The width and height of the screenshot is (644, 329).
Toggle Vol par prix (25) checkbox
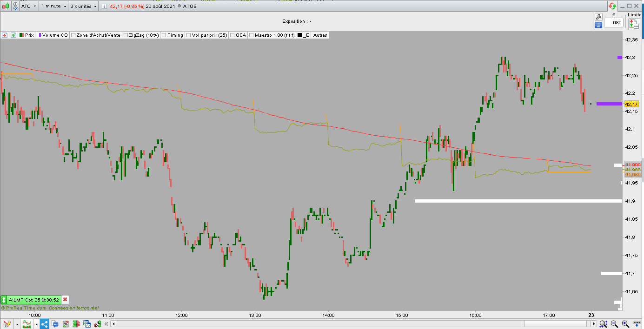[189, 35]
